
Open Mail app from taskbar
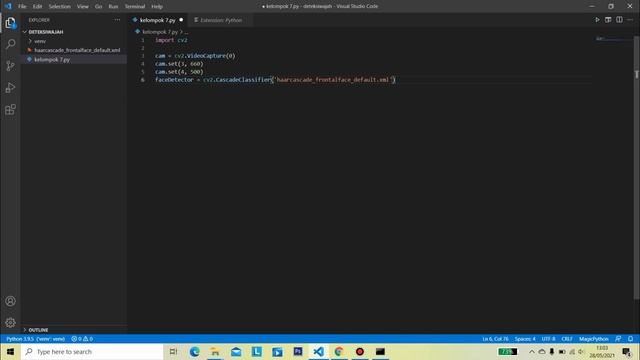(236, 351)
